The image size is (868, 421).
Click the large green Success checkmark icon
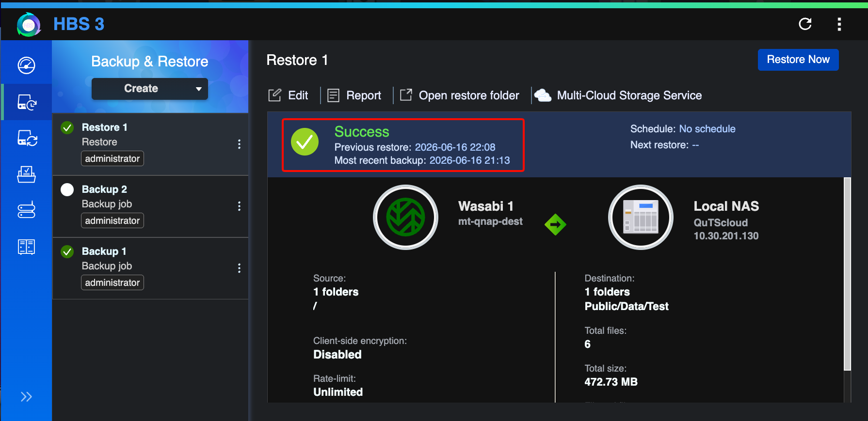point(305,141)
